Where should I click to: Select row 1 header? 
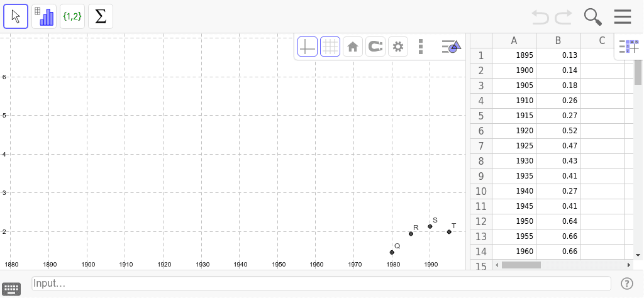pyautogui.click(x=481, y=55)
